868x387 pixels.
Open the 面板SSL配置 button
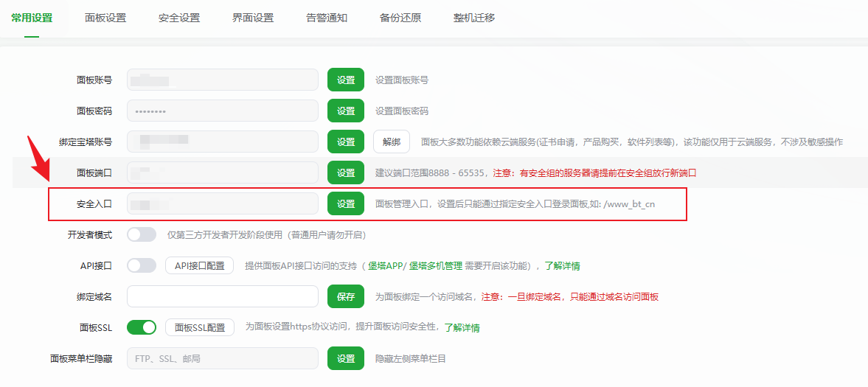[x=199, y=327]
